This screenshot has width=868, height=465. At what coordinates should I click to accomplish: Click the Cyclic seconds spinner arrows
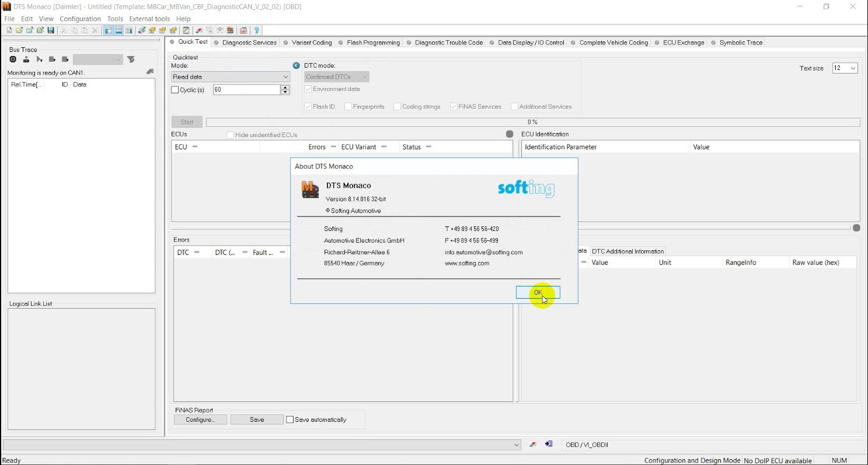click(x=285, y=90)
